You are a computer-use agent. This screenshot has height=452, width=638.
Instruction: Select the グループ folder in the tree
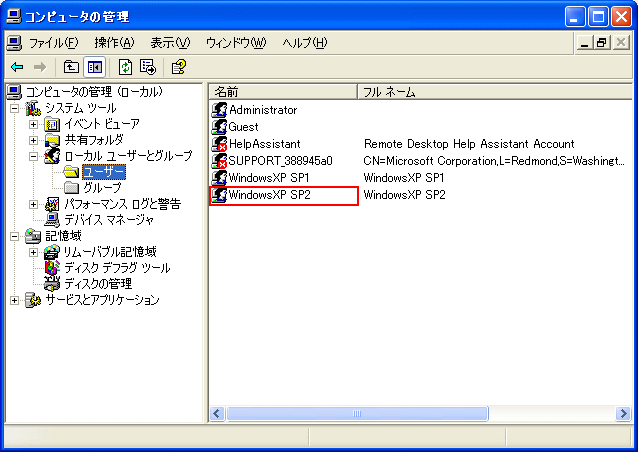tap(102, 188)
